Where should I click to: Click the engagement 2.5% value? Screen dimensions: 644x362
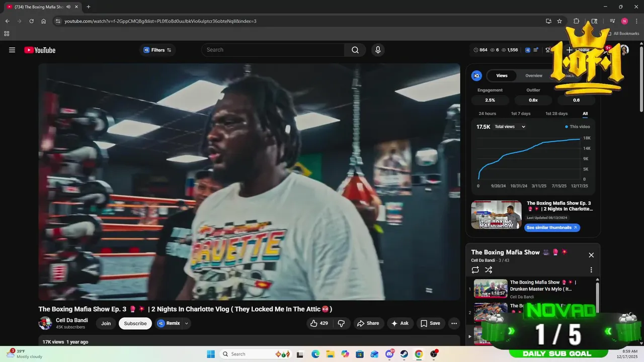pos(490,100)
